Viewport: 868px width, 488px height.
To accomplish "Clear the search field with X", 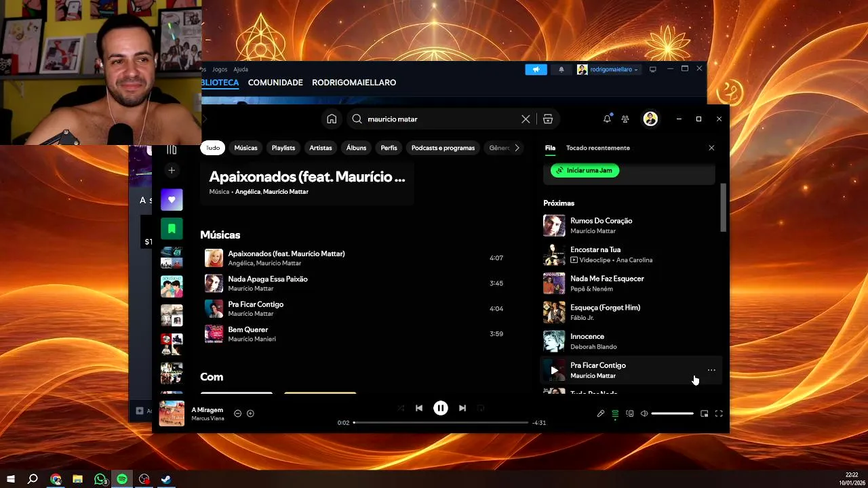I will pos(526,119).
